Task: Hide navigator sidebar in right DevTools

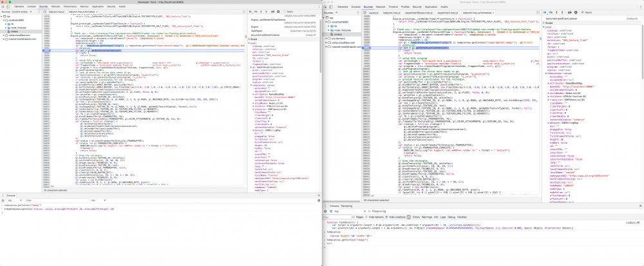Action: 364,13
